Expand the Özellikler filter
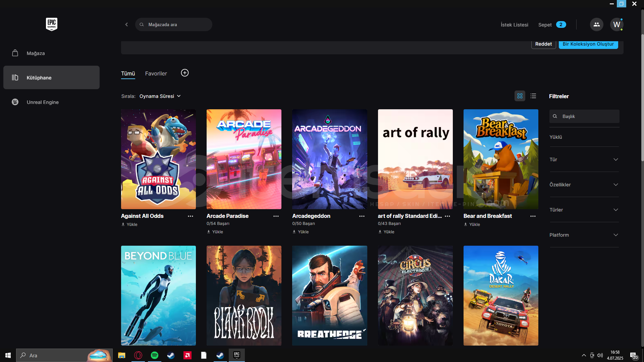The width and height of the screenshot is (644, 362). pyautogui.click(x=584, y=185)
